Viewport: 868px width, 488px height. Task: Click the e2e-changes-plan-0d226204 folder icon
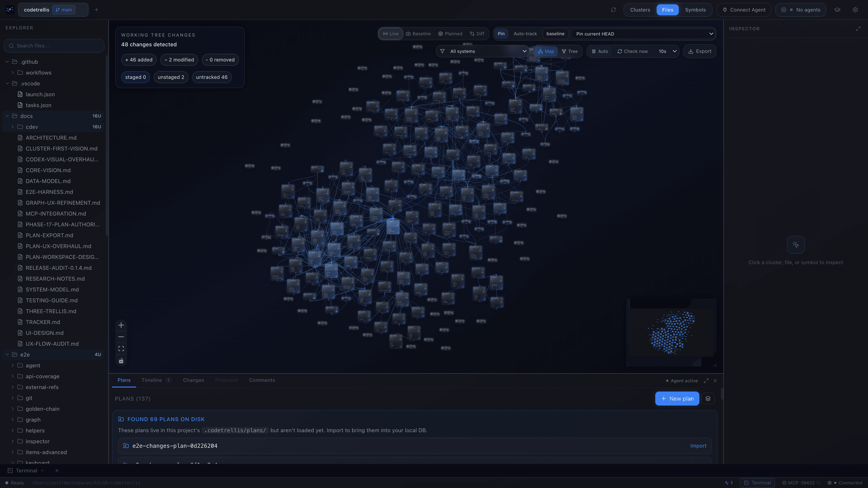[126, 446]
